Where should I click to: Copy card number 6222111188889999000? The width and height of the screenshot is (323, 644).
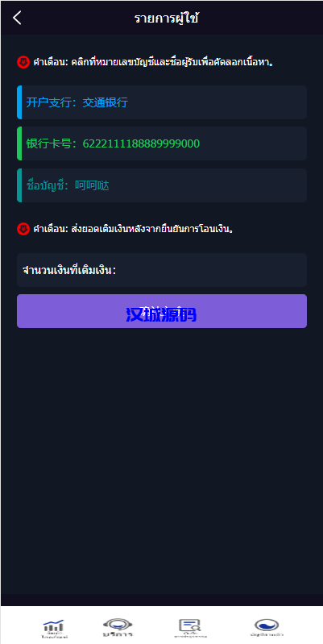tap(141, 143)
